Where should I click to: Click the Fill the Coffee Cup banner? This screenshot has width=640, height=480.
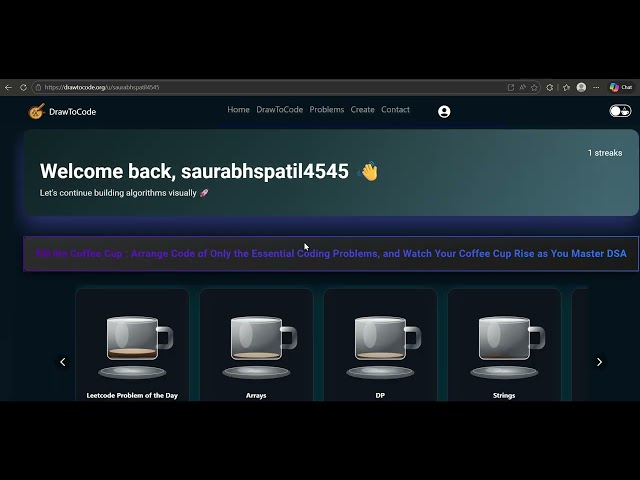[331, 253]
